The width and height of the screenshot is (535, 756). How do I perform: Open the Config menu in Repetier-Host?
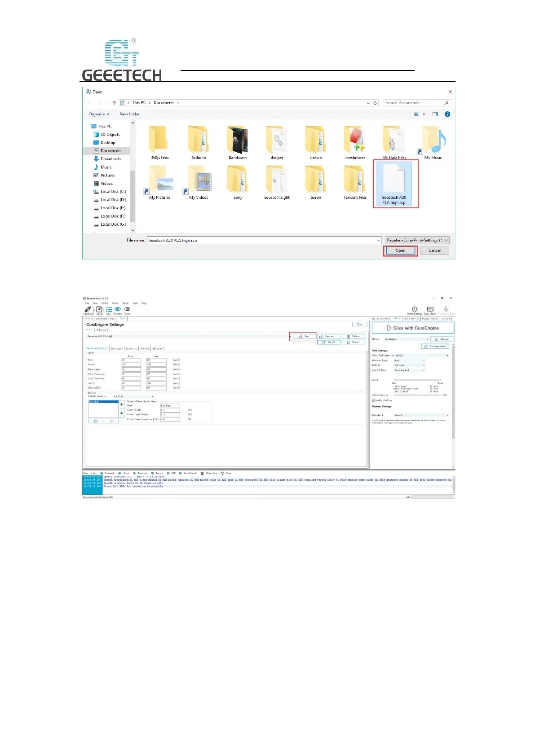coord(105,303)
